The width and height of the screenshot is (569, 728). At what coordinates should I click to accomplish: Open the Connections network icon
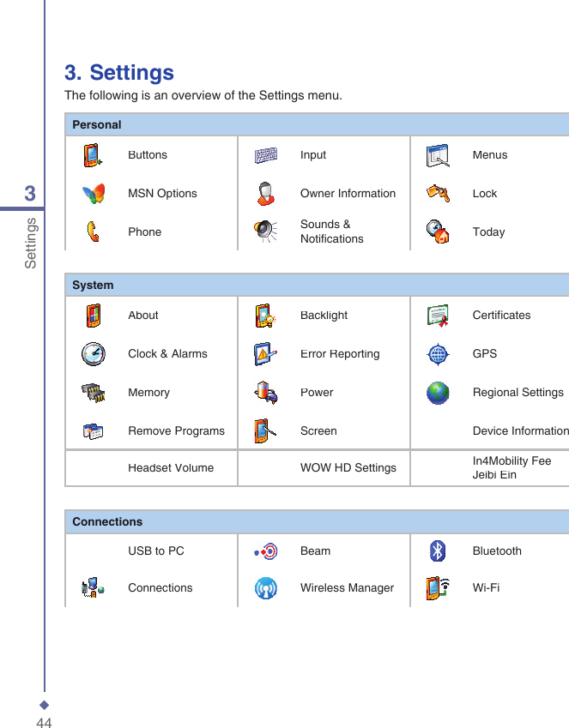[x=93, y=587]
